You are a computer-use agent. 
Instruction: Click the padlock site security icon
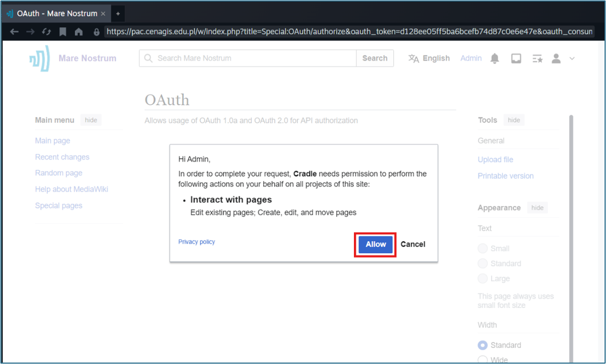pyautogui.click(x=97, y=32)
